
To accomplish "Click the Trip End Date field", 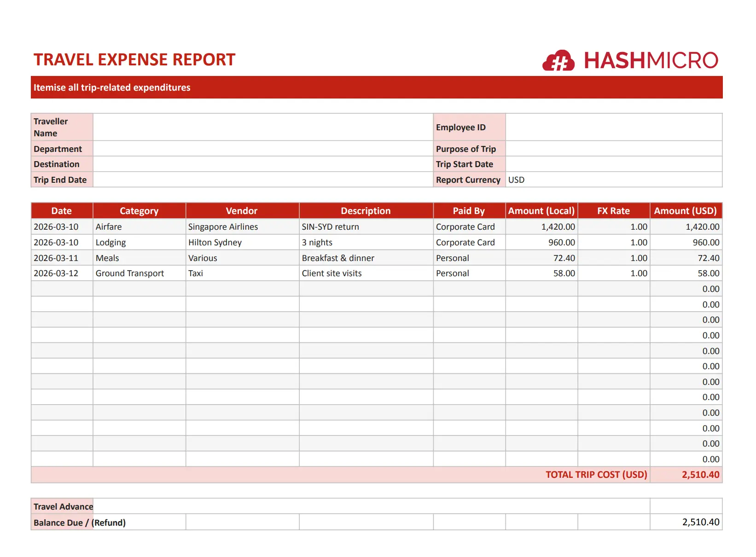I will [262, 180].
